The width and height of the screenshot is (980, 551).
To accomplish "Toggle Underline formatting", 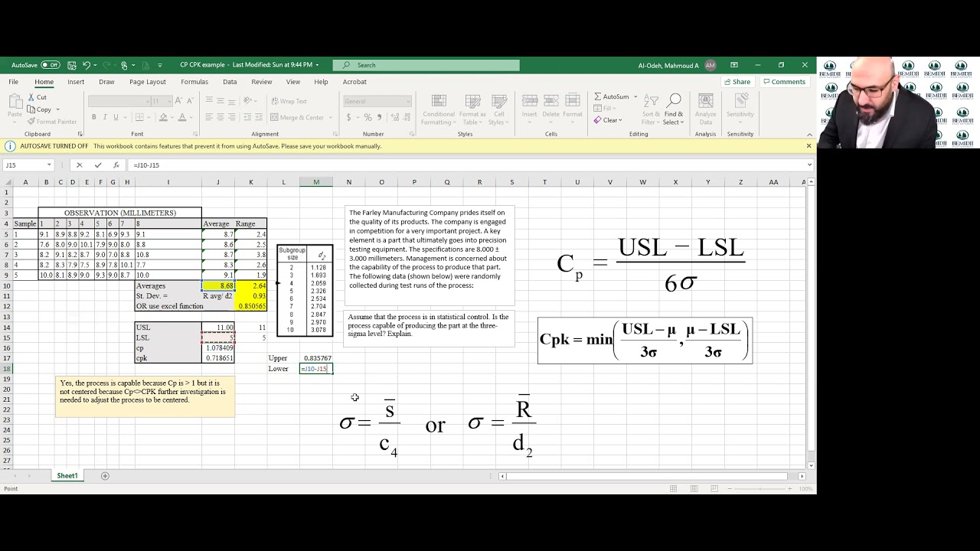I will point(116,117).
